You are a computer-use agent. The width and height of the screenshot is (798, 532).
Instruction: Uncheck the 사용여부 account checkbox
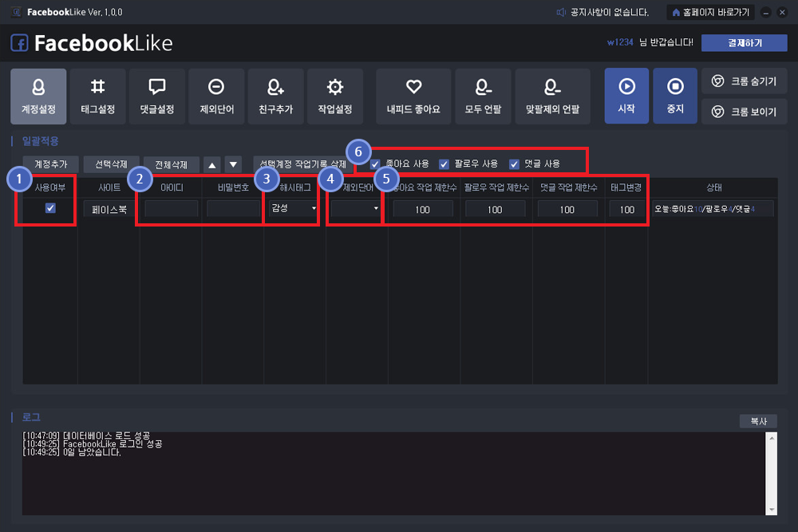click(50, 208)
